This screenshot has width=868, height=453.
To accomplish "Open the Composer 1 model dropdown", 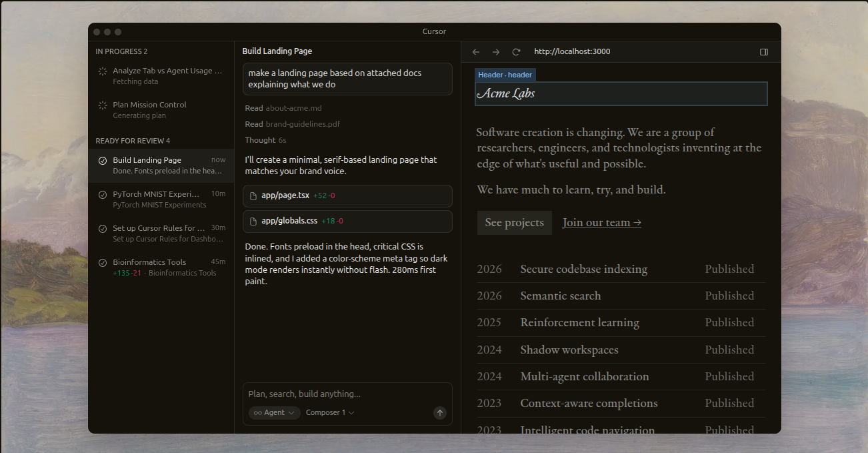I will coord(329,413).
